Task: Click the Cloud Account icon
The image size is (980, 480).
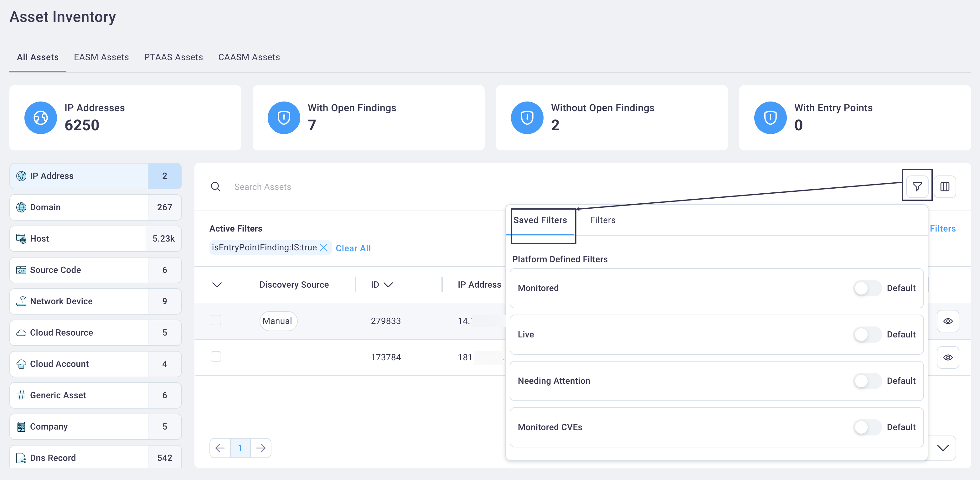Action: (21, 364)
